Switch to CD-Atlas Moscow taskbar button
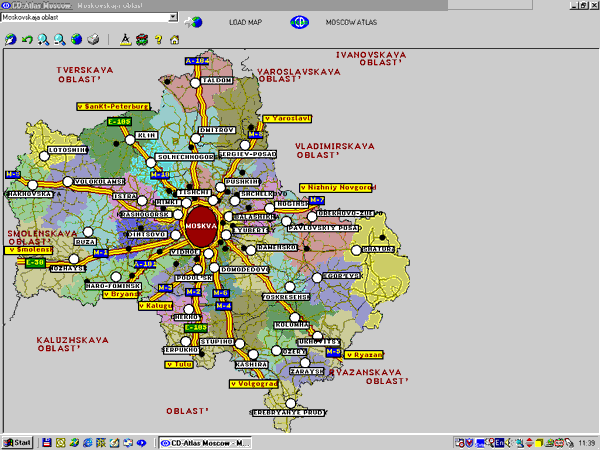The width and height of the screenshot is (600, 450). [x=205, y=443]
